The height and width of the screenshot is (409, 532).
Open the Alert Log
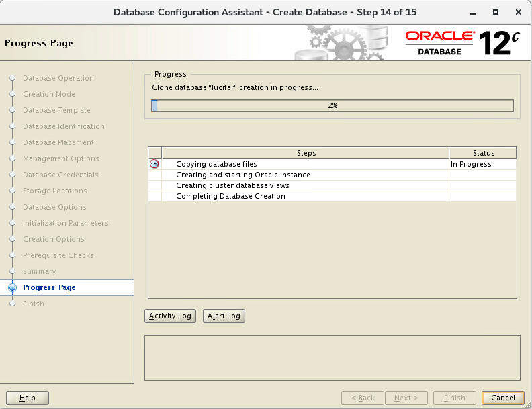tap(224, 316)
